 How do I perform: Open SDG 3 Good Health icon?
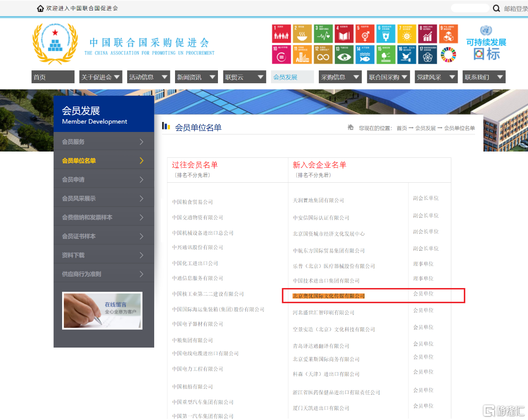323,34
